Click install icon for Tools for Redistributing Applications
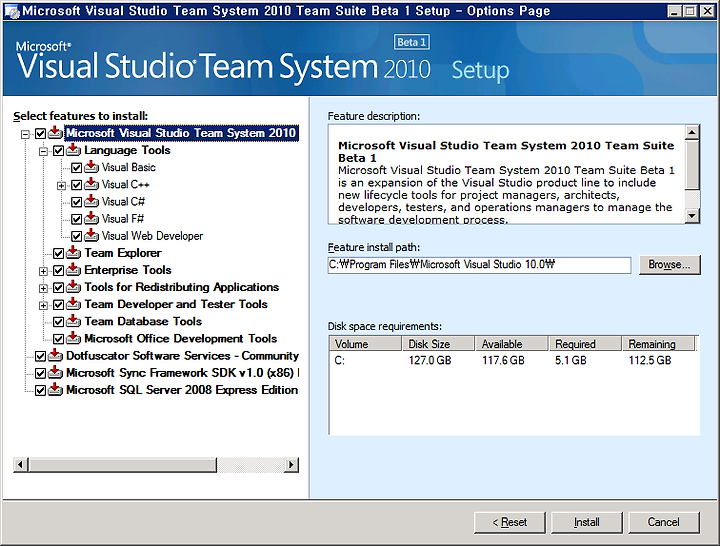Image resolution: width=720 pixels, height=546 pixels. pos(73,287)
